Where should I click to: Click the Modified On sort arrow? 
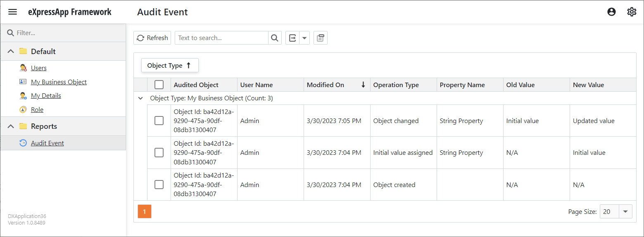pyautogui.click(x=363, y=85)
